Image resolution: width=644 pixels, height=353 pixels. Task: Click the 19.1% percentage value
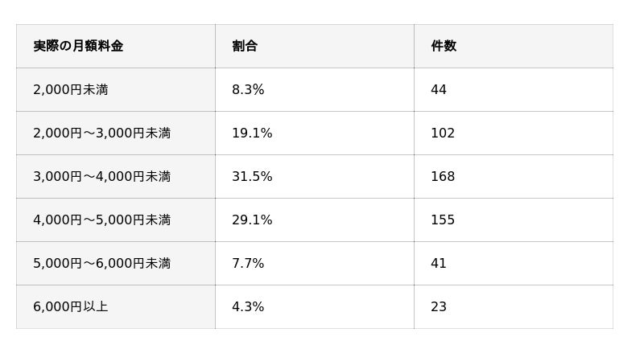point(252,133)
